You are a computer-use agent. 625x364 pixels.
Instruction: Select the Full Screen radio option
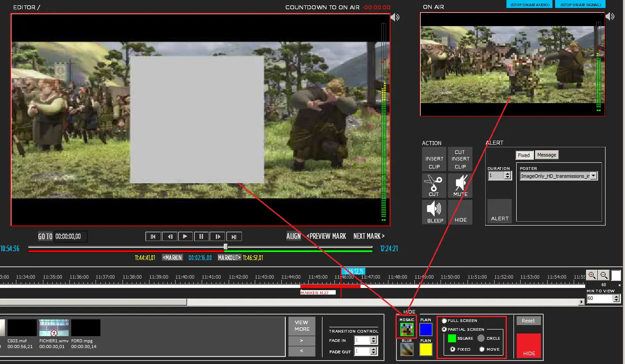point(445,321)
